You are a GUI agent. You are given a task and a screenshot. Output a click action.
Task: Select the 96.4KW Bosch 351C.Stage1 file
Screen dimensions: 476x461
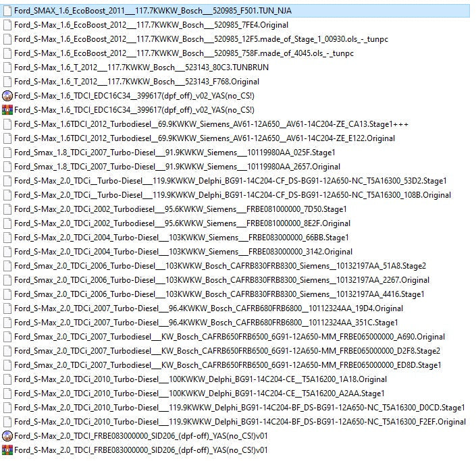pyautogui.click(x=206, y=323)
